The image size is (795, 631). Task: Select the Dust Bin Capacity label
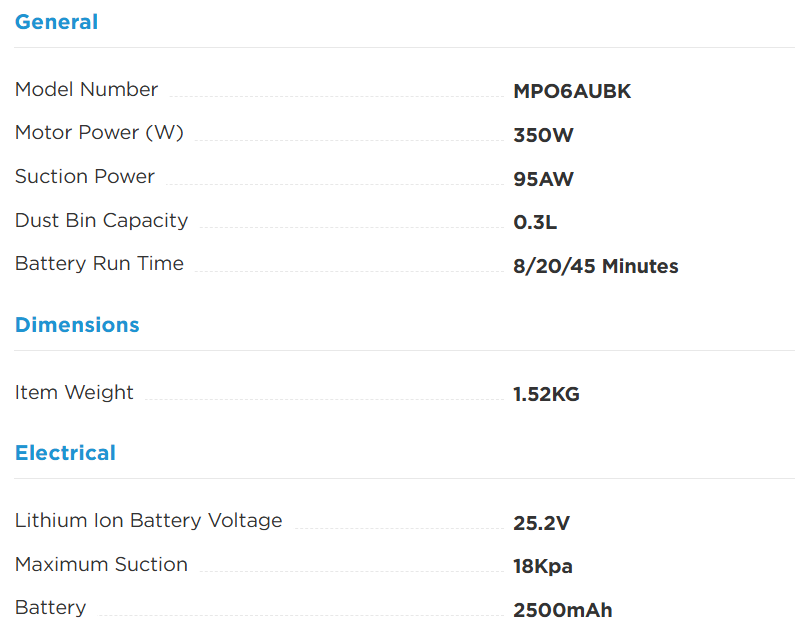(101, 220)
